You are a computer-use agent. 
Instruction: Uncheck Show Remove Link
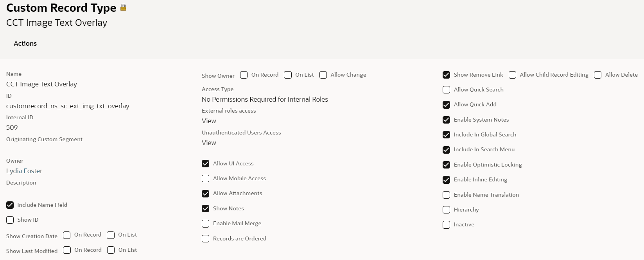pos(446,75)
